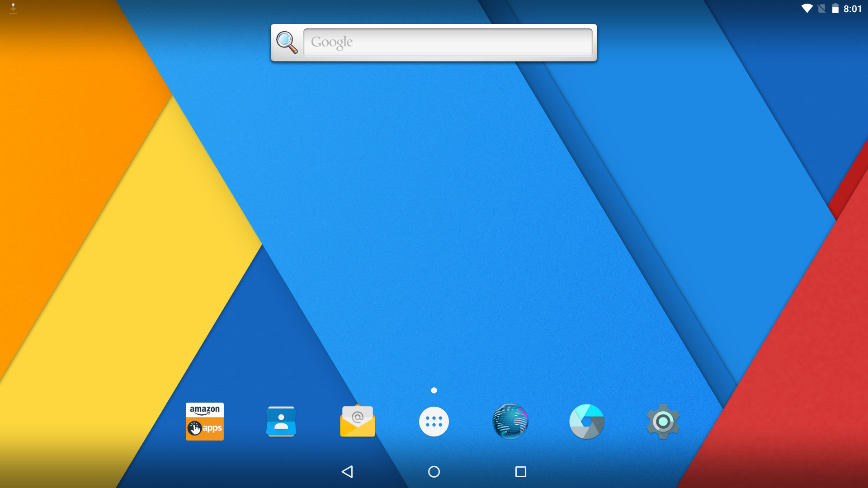Open the Amazon Apps store
The width and height of the screenshot is (868, 488).
pyautogui.click(x=205, y=422)
